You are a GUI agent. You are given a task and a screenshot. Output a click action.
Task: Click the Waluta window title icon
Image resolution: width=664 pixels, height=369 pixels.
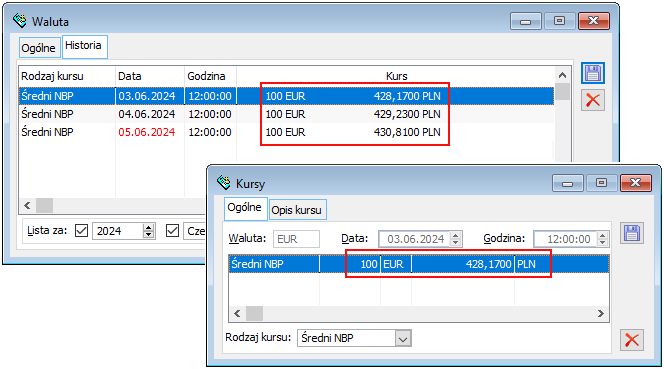click(19, 20)
